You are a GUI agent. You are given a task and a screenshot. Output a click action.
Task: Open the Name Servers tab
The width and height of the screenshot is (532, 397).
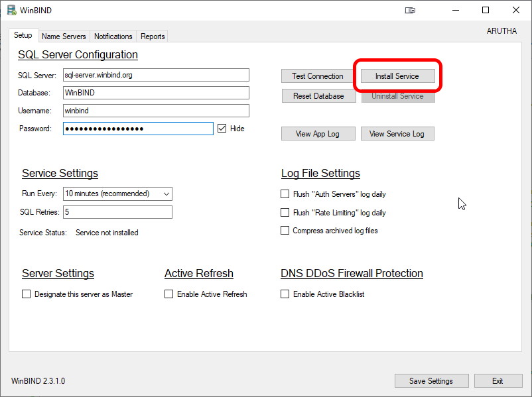click(64, 36)
